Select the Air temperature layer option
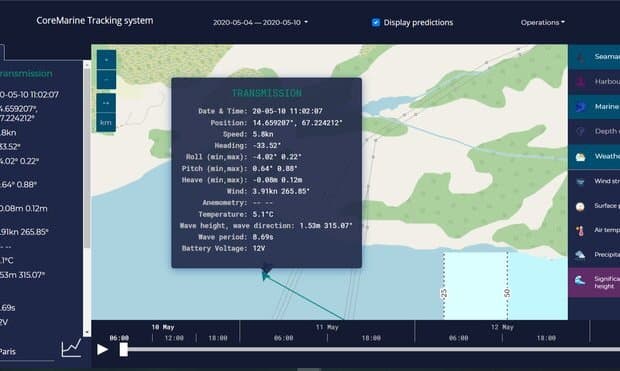620x371 pixels. point(594,231)
